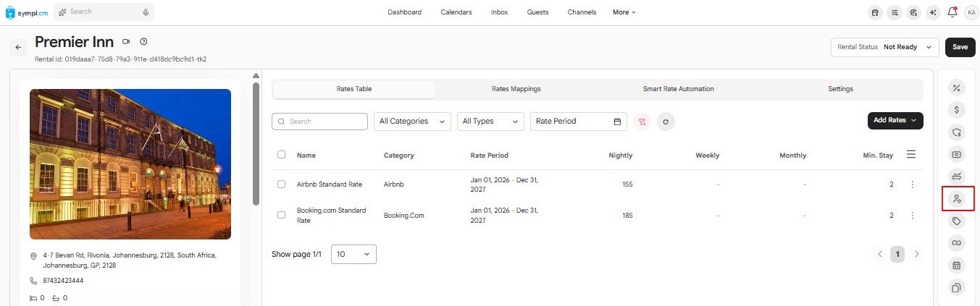Screen dimensions: 980x306
Task: Click the phone number 87432423444
Action: point(63,281)
